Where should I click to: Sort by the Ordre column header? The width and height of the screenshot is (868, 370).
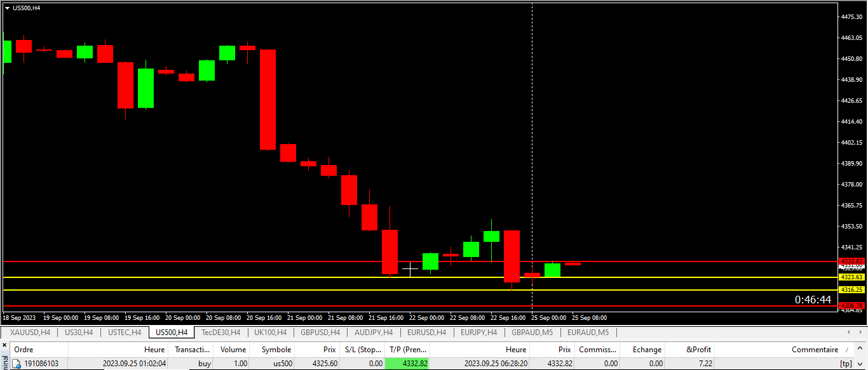pyautogui.click(x=39, y=350)
